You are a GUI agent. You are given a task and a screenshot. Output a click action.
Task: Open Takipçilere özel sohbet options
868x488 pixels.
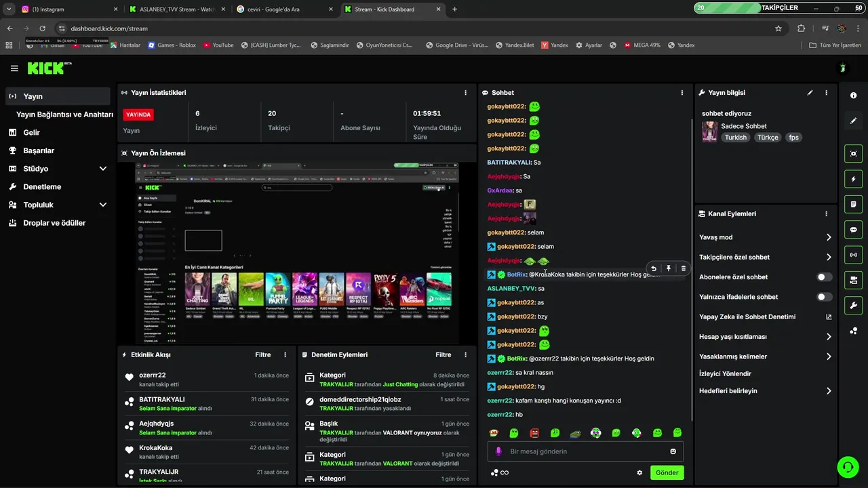(x=766, y=257)
